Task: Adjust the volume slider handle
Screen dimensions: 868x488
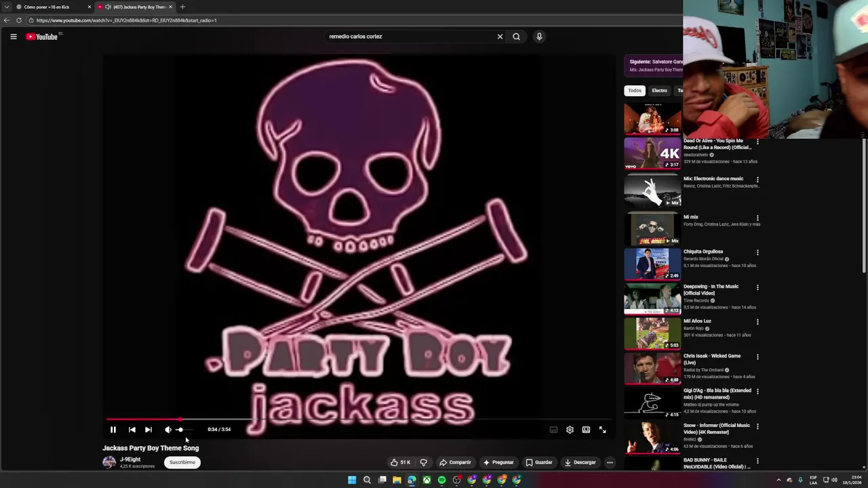Action: (180, 430)
